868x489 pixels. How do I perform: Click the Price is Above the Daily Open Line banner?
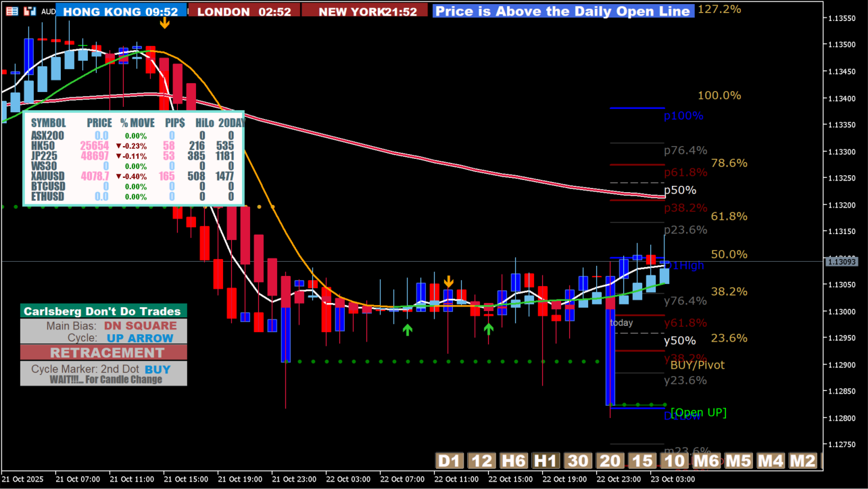(x=562, y=11)
